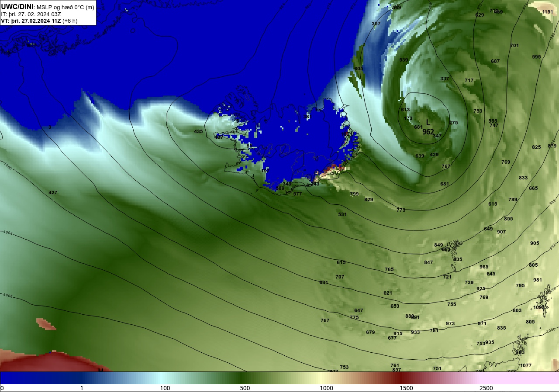Click the height value 925

click(481, 289)
